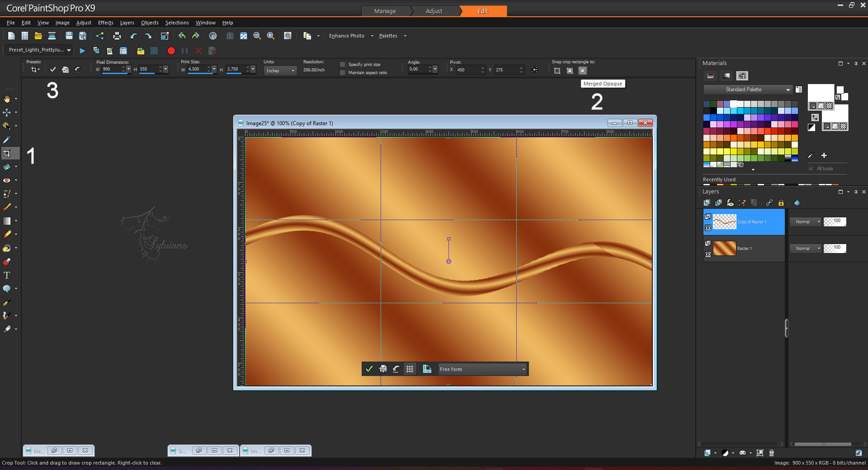Screen dimensions: 868x470
Task: Click the Image Information icon
Action: [x=213, y=36]
